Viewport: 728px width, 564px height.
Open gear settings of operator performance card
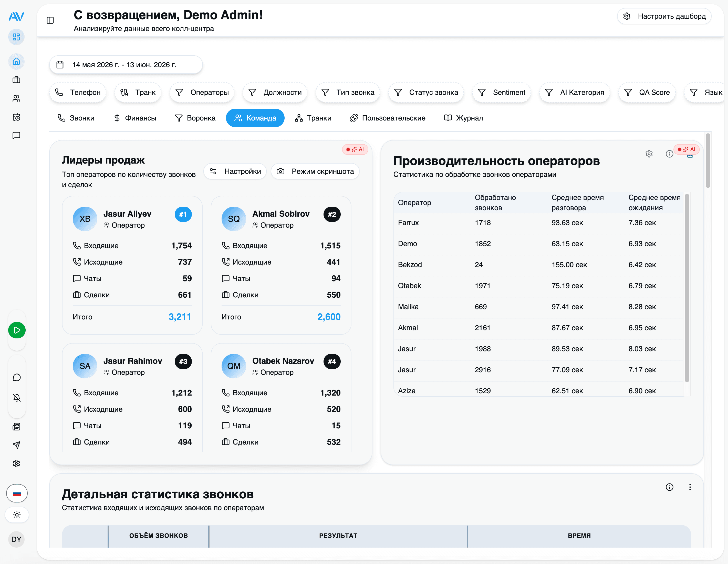(x=649, y=154)
